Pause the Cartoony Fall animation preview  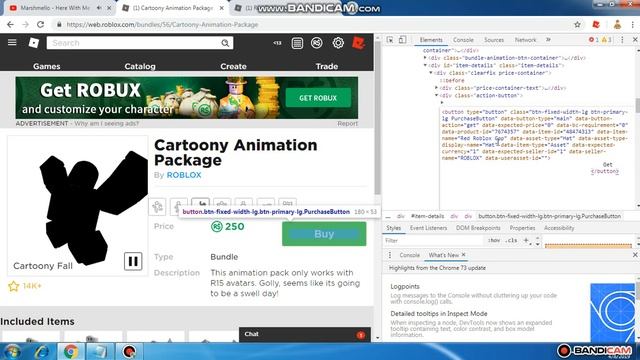pyautogui.click(x=133, y=261)
